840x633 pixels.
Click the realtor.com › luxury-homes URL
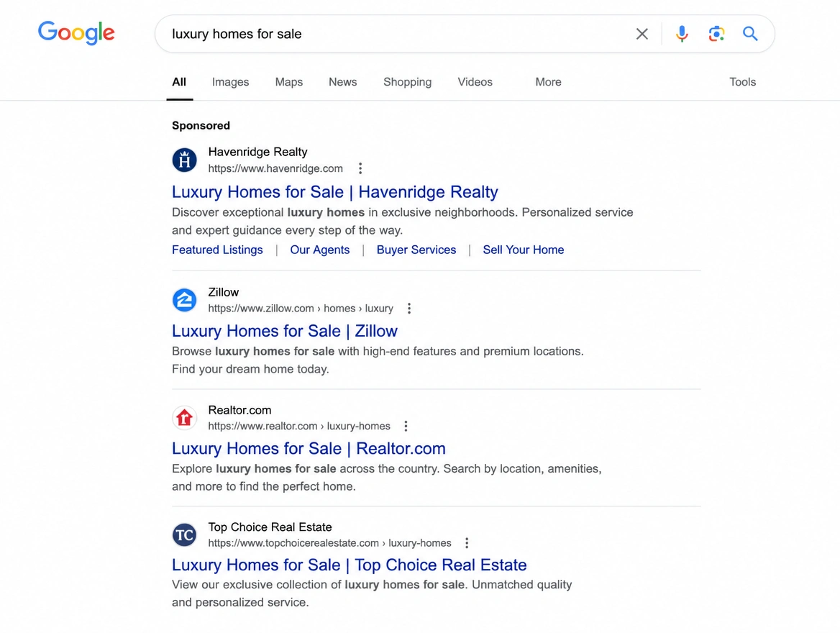pyautogui.click(x=299, y=426)
